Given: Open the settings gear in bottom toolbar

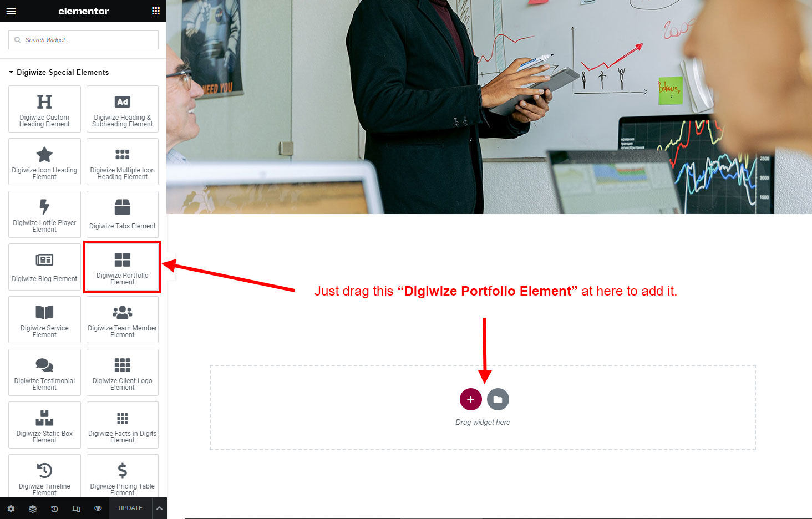Looking at the screenshot, I should point(11,508).
